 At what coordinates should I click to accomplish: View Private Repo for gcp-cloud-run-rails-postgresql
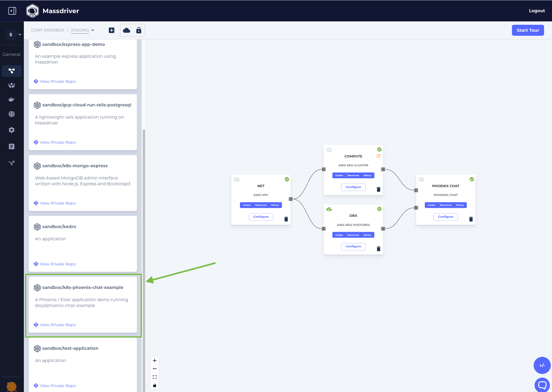[55, 142]
